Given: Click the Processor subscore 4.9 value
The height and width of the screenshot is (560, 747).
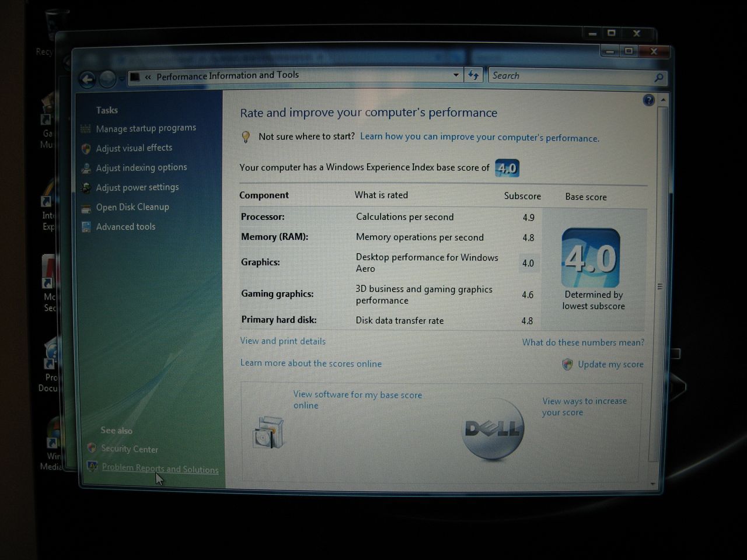Looking at the screenshot, I should pos(529,218).
